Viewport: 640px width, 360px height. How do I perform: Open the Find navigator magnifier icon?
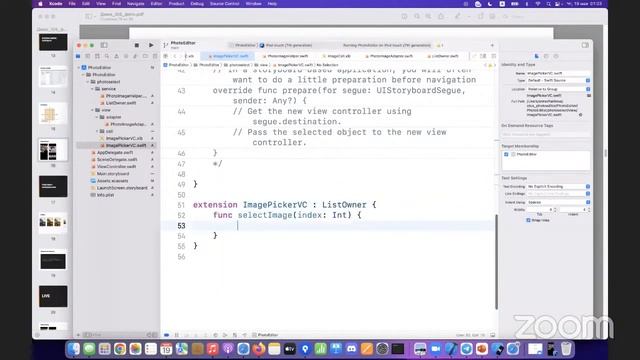pyautogui.click(x=107, y=56)
